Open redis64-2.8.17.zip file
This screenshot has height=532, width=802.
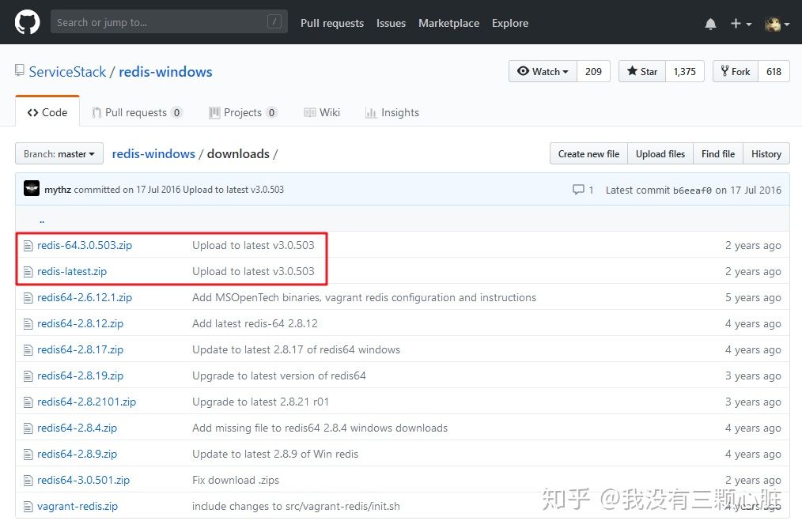coord(81,349)
